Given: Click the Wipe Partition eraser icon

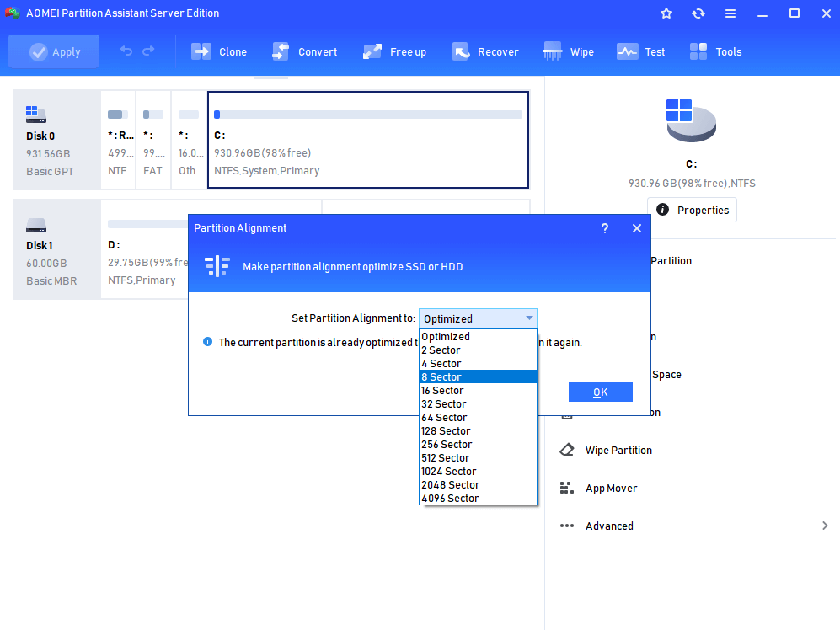Looking at the screenshot, I should (567, 450).
